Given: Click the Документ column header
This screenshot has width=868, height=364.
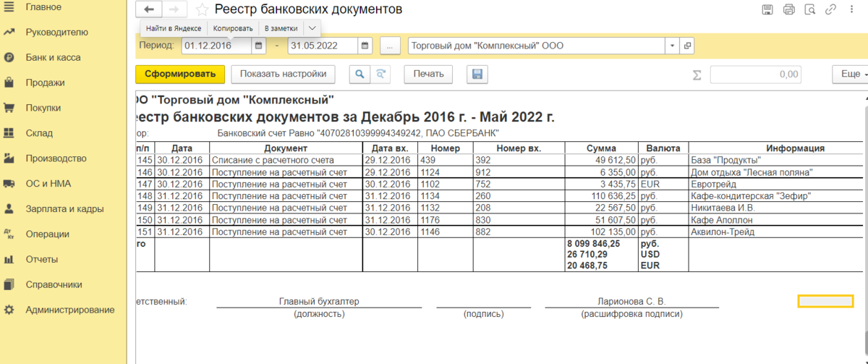Looking at the screenshot, I should [286, 148].
